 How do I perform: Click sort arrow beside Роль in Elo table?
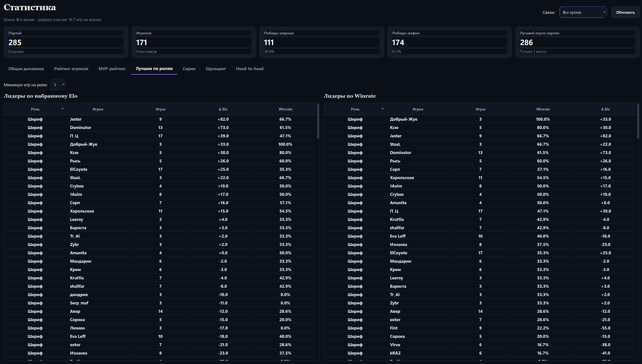63,109
